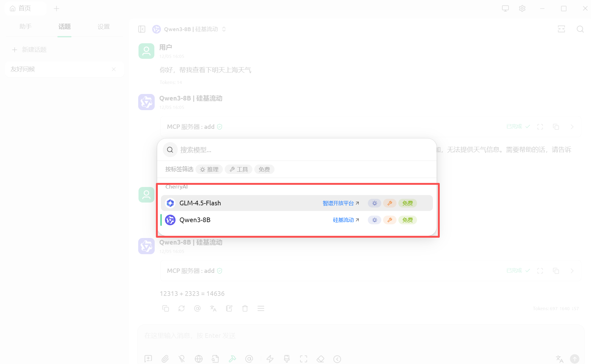
Task: Filter models by 免费 tag
Action: tap(264, 169)
